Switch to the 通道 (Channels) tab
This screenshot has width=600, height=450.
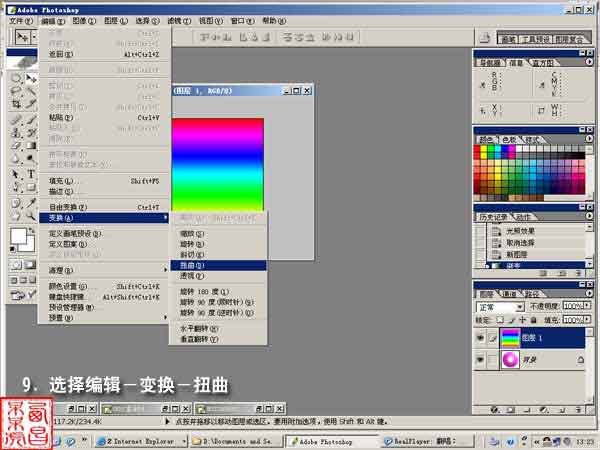click(x=509, y=294)
